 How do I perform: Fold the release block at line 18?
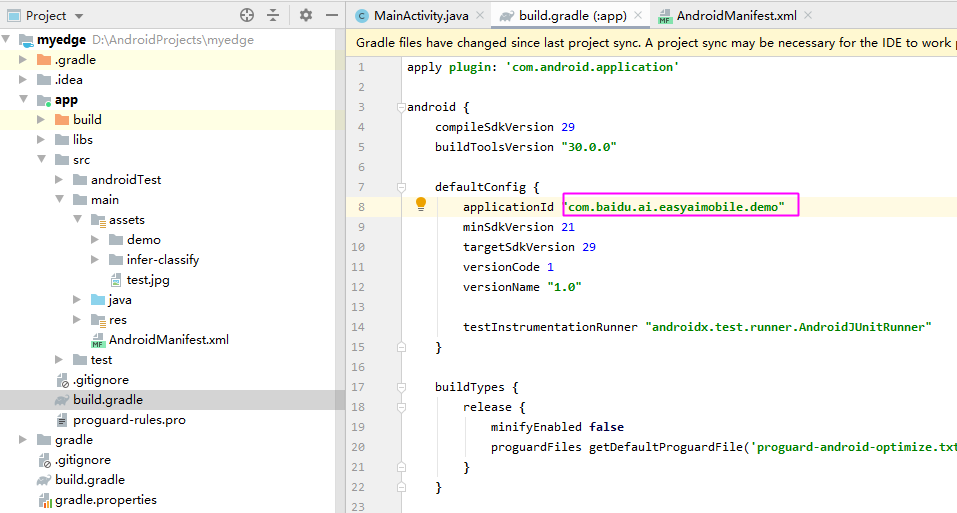pyautogui.click(x=401, y=407)
